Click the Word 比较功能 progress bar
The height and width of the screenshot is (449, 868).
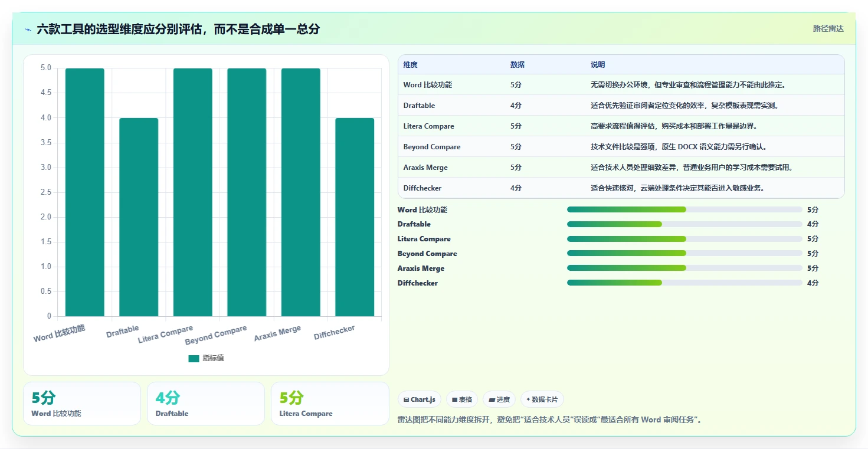point(684,209)
